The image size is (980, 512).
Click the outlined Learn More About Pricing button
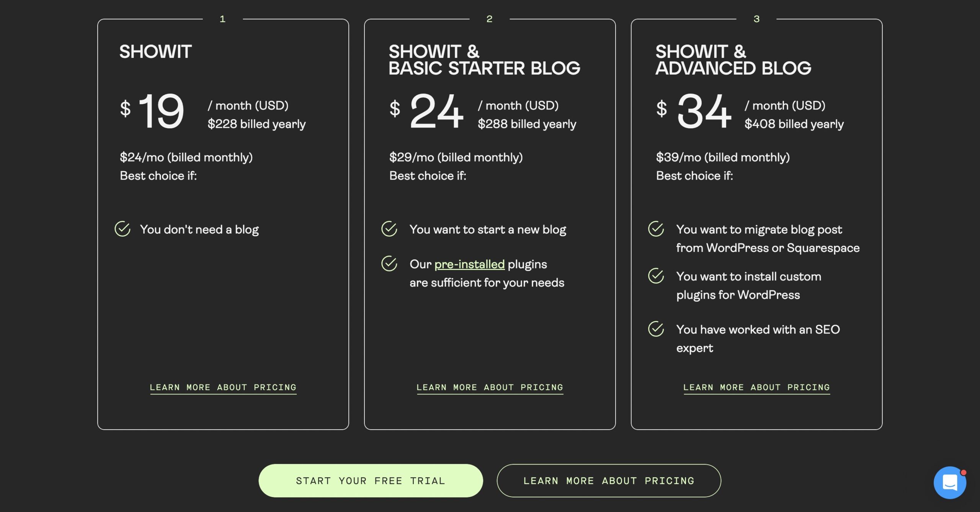tap(609, 481)
